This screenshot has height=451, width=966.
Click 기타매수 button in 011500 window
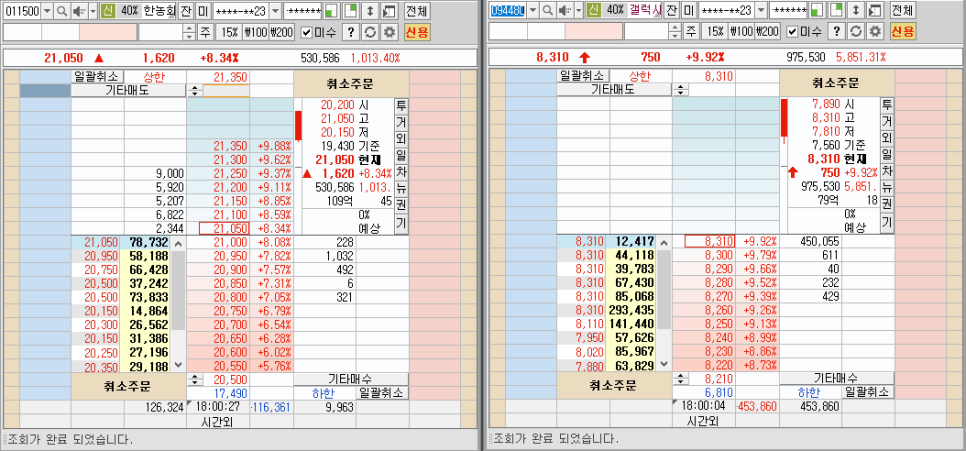tap(351, 378)
